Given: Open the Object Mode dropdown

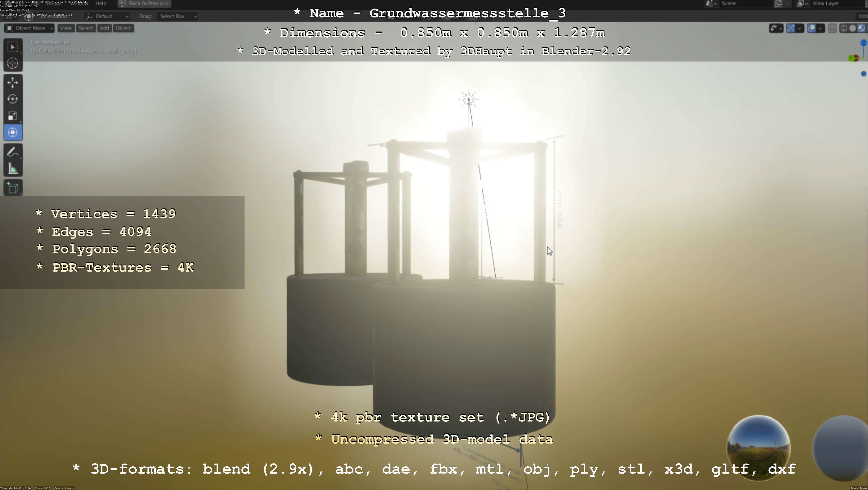Looking at the screenshot, I should [x=30, y=28].
